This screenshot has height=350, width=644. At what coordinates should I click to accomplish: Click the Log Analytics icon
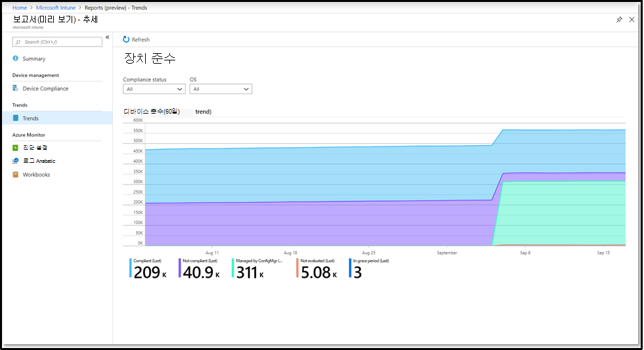point(15,161)
